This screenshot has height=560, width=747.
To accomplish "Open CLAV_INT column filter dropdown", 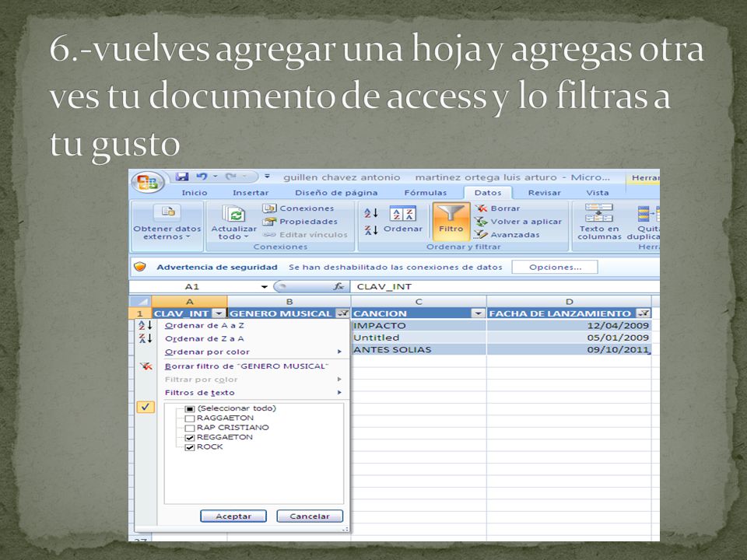I will pyautogui.click(x=219, y=313).
